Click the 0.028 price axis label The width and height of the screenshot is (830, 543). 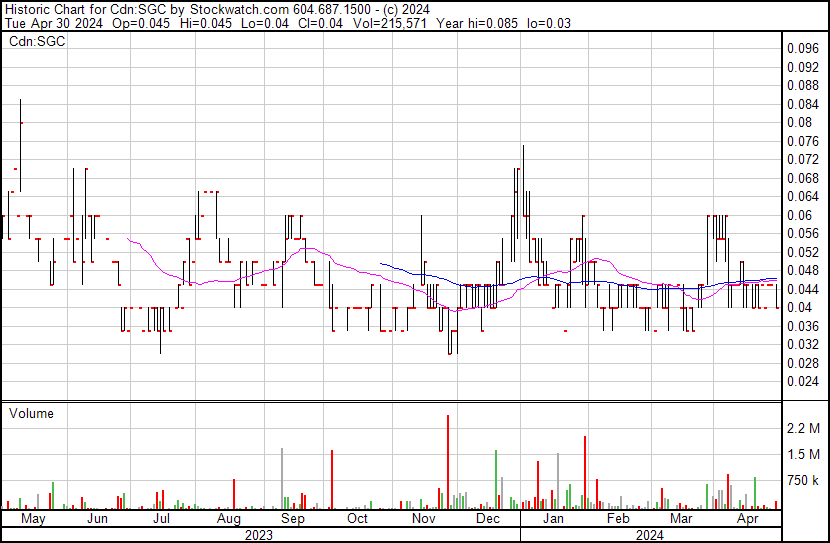[x=803, y=364]
